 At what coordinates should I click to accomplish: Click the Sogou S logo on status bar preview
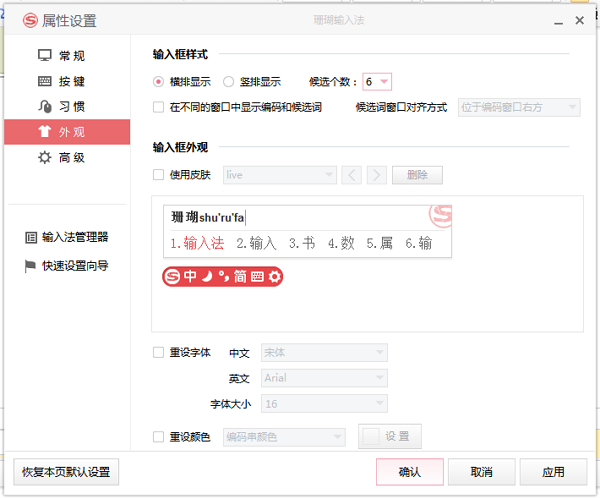pos(172,276)
